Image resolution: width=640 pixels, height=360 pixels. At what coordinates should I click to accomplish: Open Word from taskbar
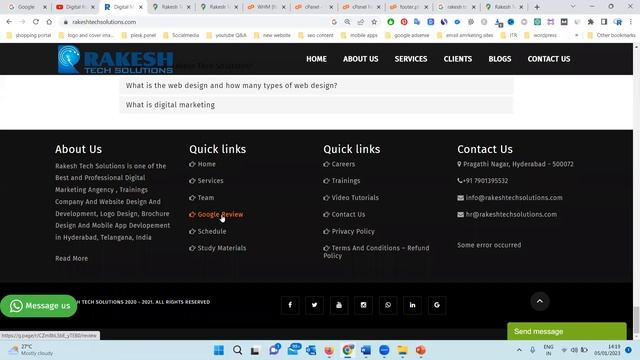366,350
